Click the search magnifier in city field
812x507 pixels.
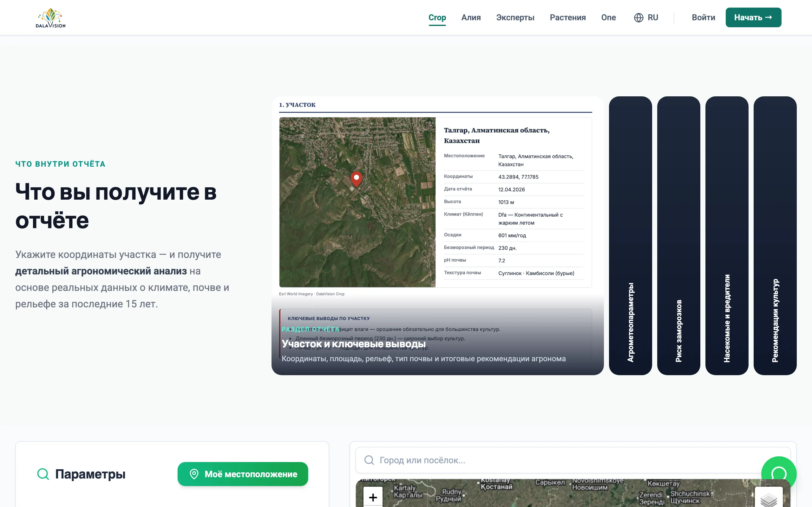(x=369, y=460)
